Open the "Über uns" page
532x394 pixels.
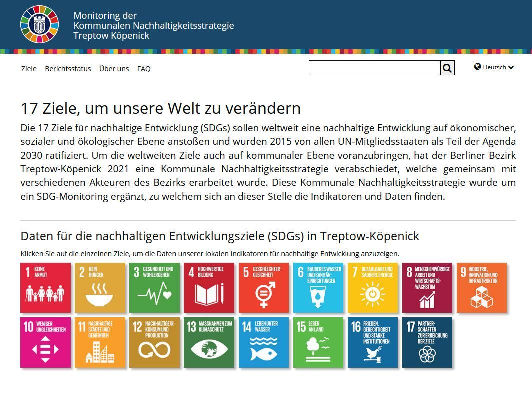coord(113,69)
